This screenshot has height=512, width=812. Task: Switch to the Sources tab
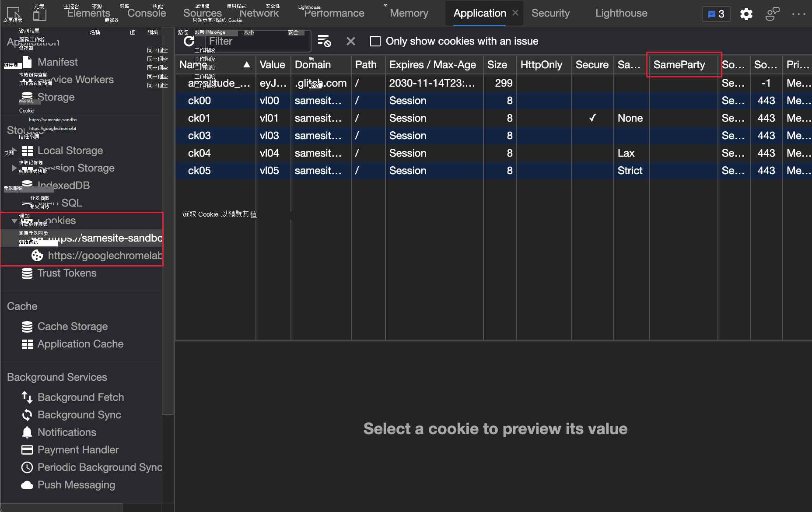pos(203,13)
